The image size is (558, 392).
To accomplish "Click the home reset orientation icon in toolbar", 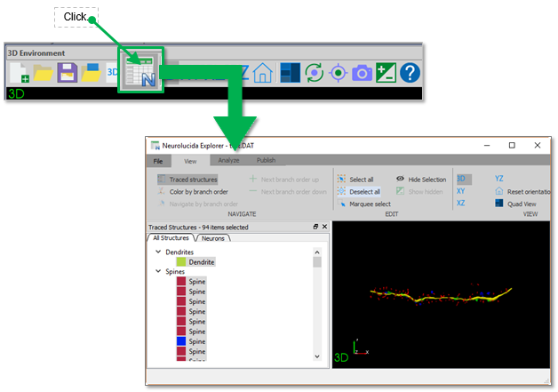I will (x=262, y=73).
